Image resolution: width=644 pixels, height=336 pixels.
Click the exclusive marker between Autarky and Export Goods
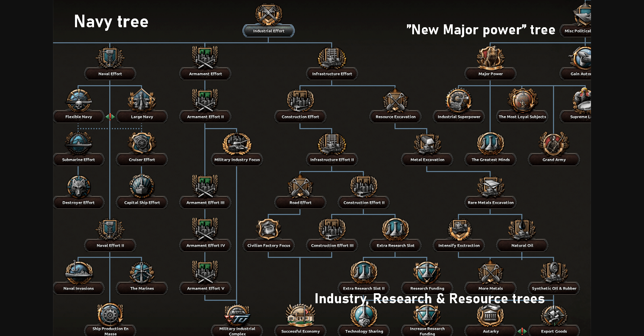click(522, 331)
